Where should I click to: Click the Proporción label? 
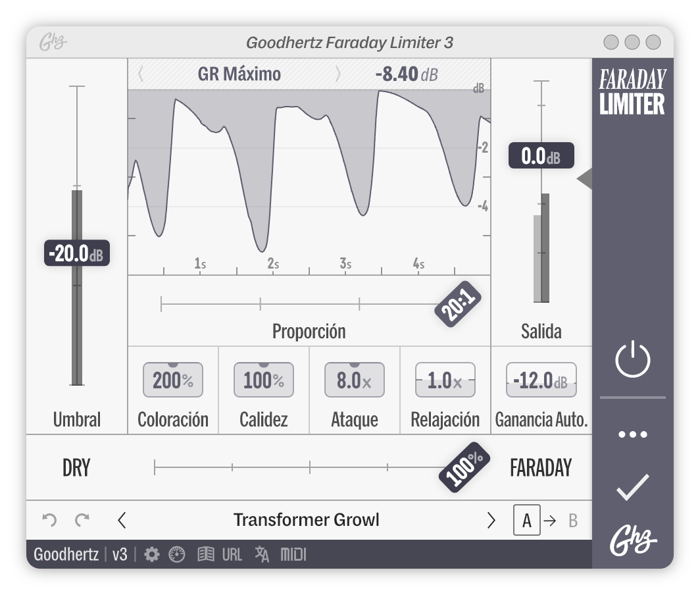tap(309, 332)
